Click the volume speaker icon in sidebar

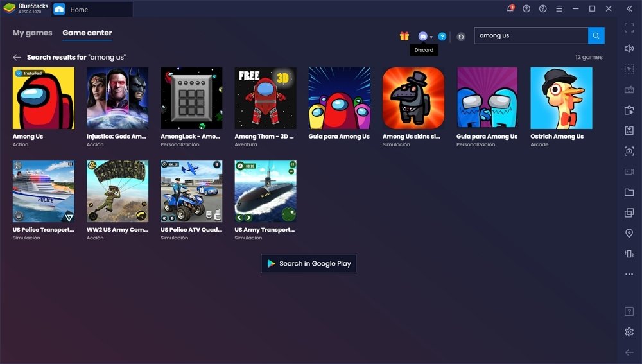coord(629,48)
